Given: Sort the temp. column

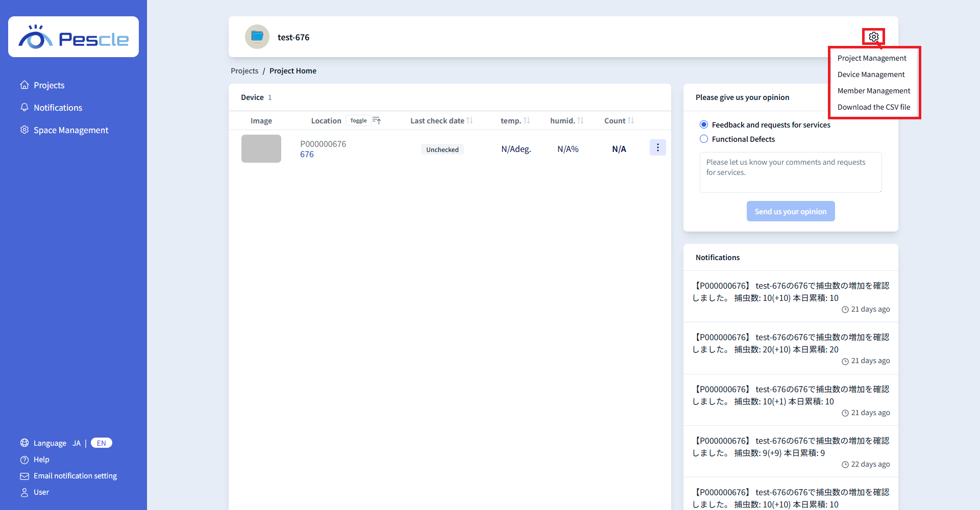Looking at the screenshot, I should coord(527,121).
